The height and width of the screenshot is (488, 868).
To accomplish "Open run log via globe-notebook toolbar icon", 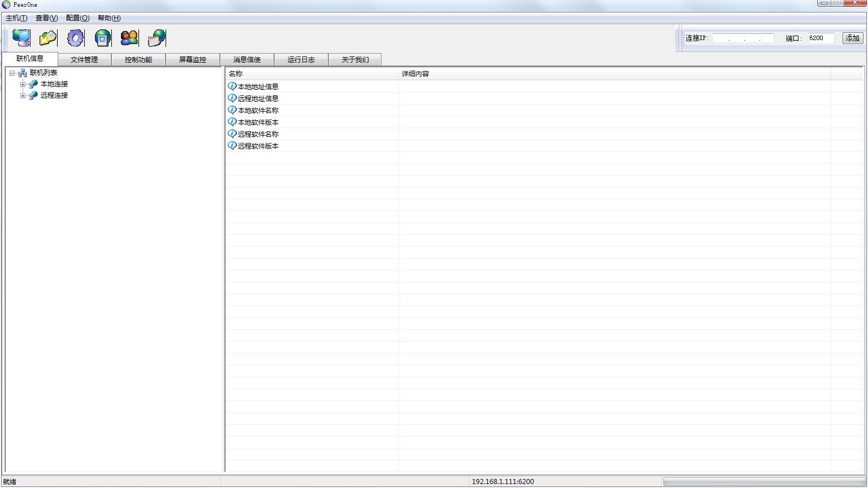I will [155, 37].
